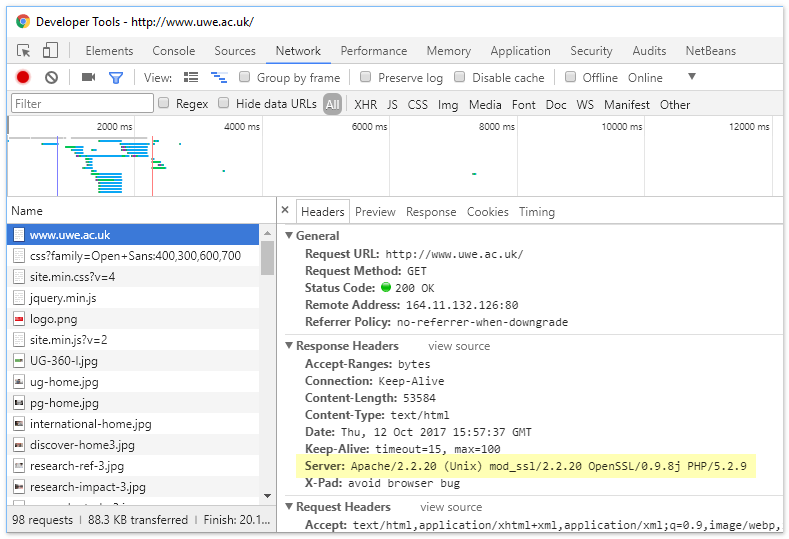Viewport: 789px width, 539px height.
Task: Collapse the Response Headers section
Action: tap(289, 345)
